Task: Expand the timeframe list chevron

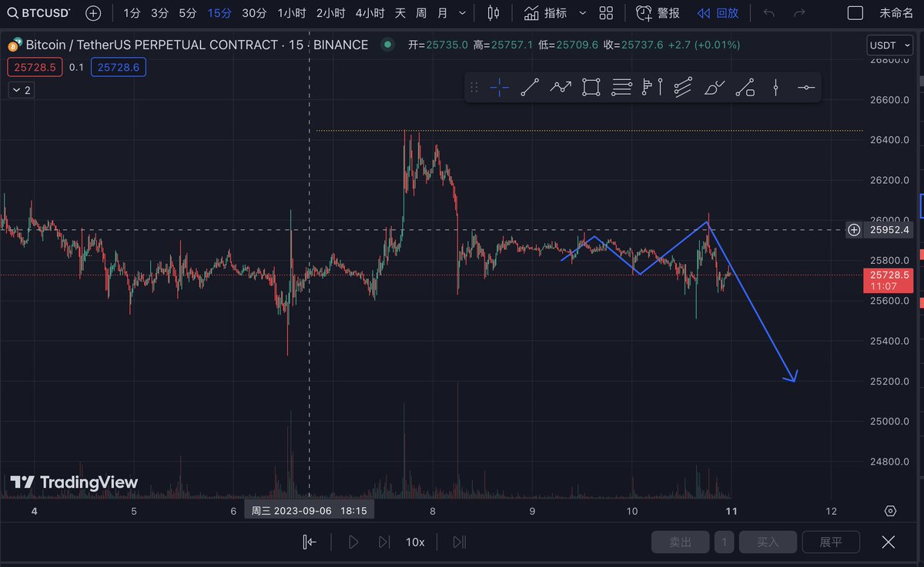Action: pyautogui.click(x=462, y=13)
